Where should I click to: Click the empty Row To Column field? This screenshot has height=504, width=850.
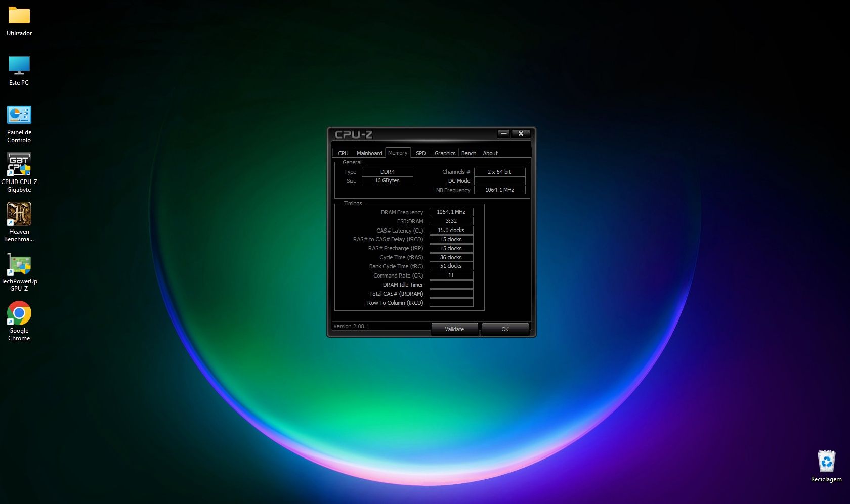pos(451,303)
